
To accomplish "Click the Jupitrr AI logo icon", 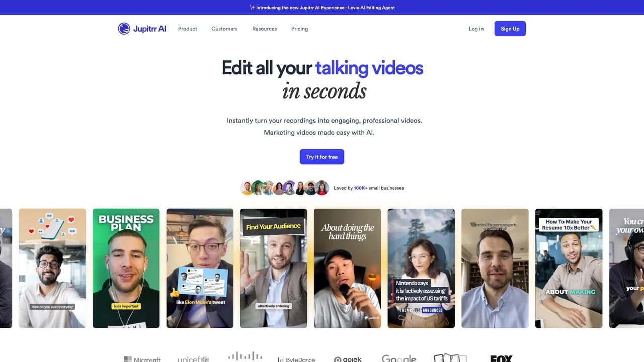I will [124, 29].
